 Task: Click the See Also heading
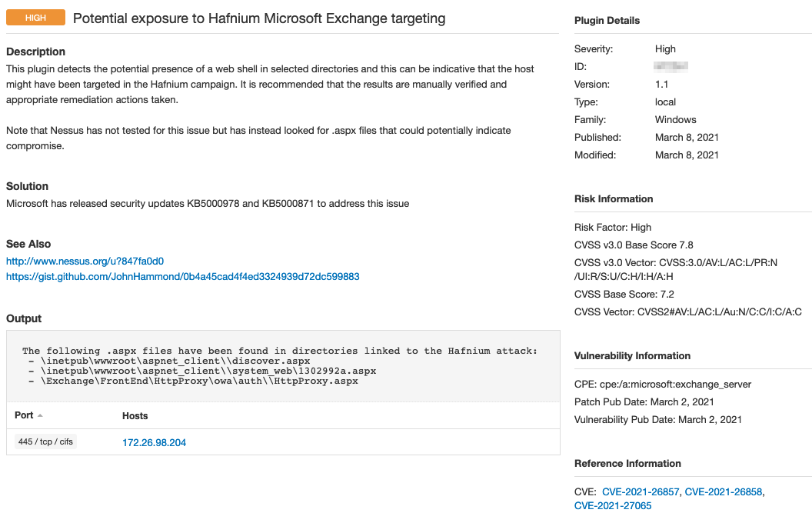[x=28, y=244]
